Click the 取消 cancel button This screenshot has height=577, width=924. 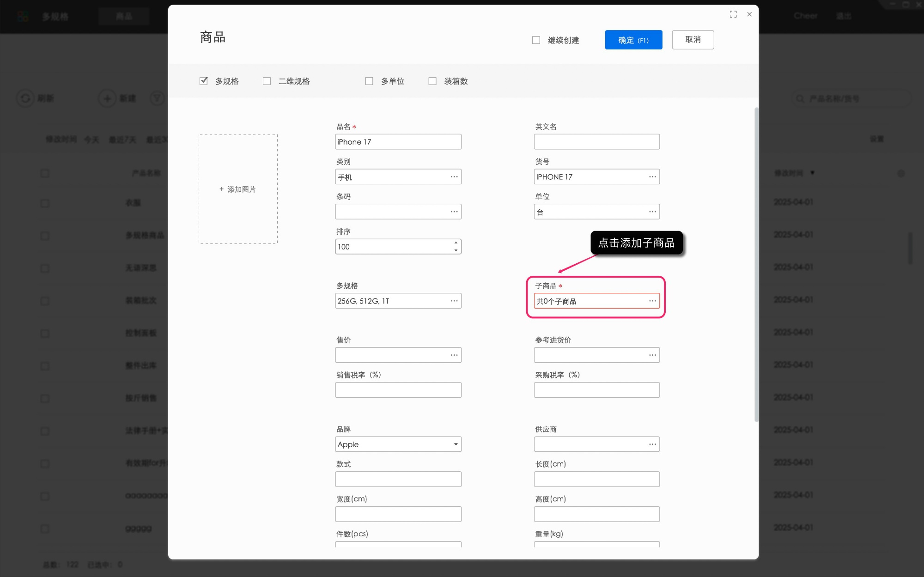(x=693, y=40)
